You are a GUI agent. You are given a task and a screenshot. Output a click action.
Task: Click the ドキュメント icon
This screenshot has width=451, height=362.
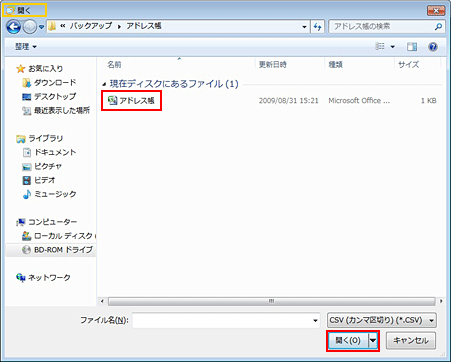27,152
